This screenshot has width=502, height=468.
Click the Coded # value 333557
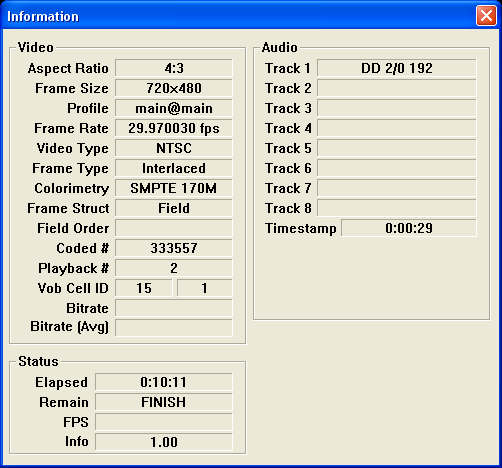pyautogui.click(x=174, y=248)
